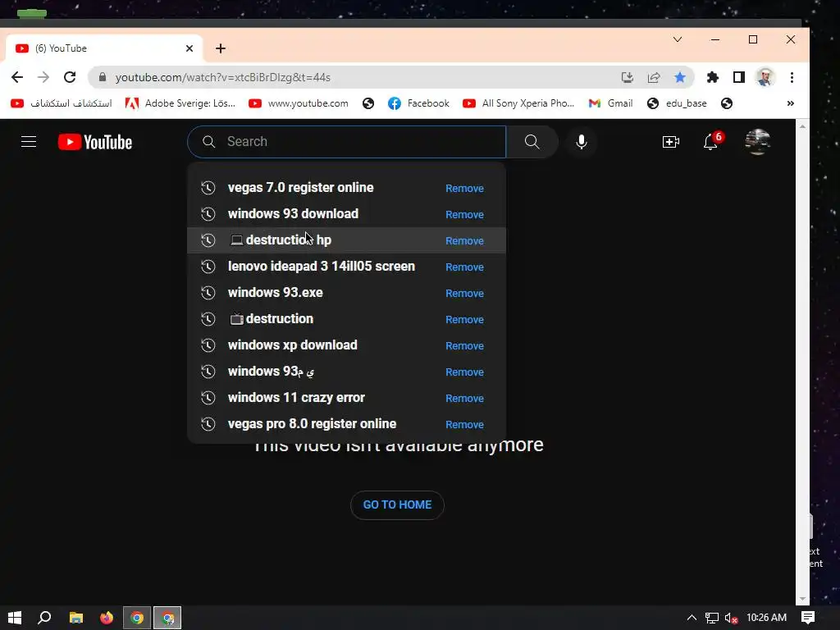
Task: Select suggestion destruction hp
Action: (x=281, y=240)
